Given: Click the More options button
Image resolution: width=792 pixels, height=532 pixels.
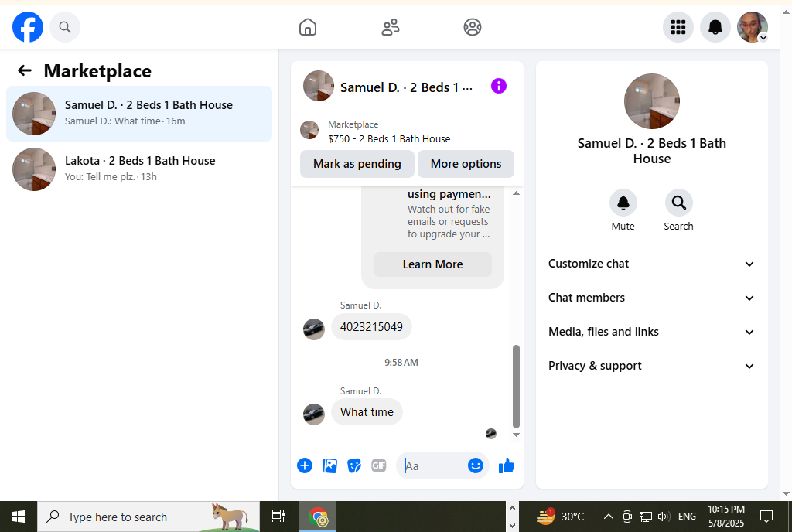Looking at the screenshot, I should (466, 164).
